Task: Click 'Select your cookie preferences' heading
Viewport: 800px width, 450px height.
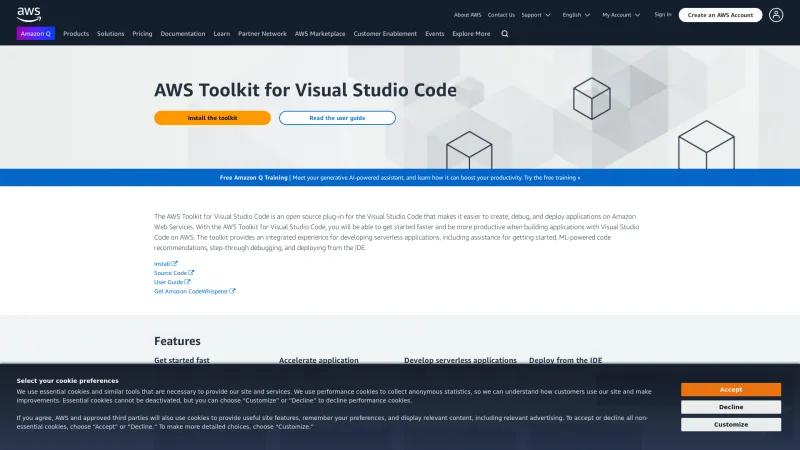Action: click(x=67, y=381)
